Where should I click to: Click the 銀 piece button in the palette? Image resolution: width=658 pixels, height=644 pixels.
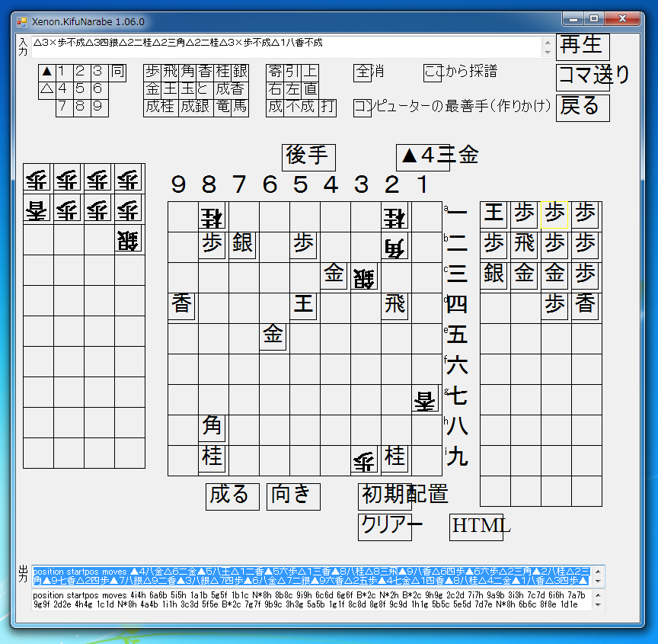(241, 72)
